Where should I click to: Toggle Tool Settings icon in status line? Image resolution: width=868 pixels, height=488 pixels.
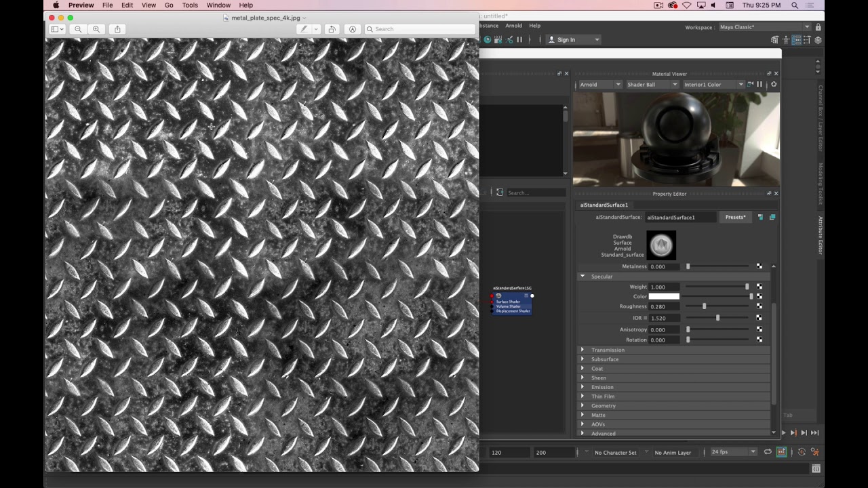point(807,40)
